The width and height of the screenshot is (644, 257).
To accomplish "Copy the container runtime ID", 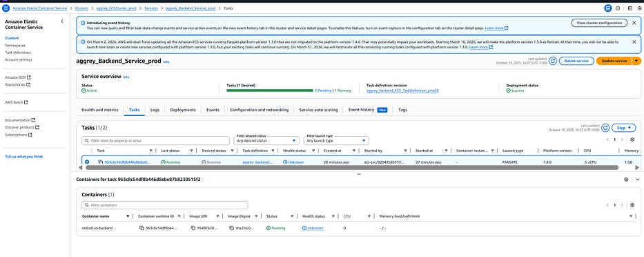I will pos(142,228).
